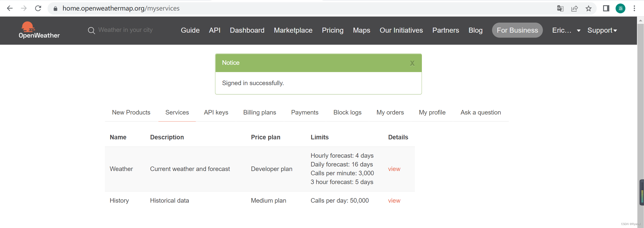
Task: Click the History service name cell
Action: coord(119,201)
